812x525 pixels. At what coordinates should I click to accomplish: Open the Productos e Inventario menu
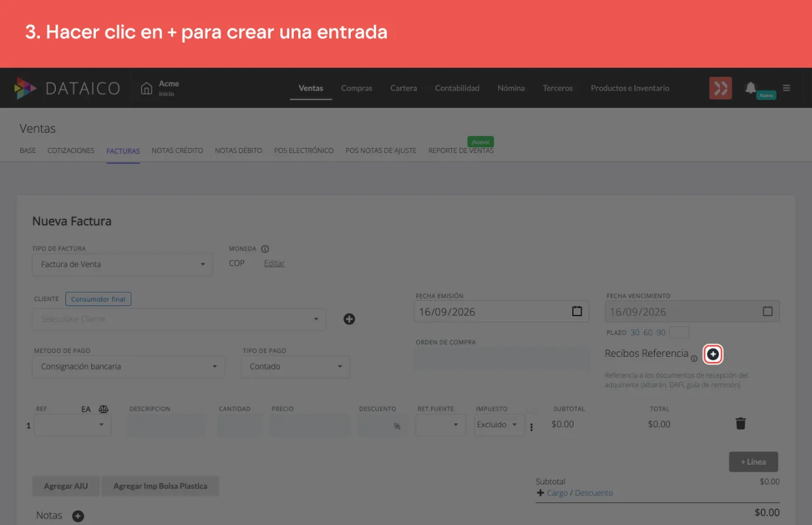[630, 88]
